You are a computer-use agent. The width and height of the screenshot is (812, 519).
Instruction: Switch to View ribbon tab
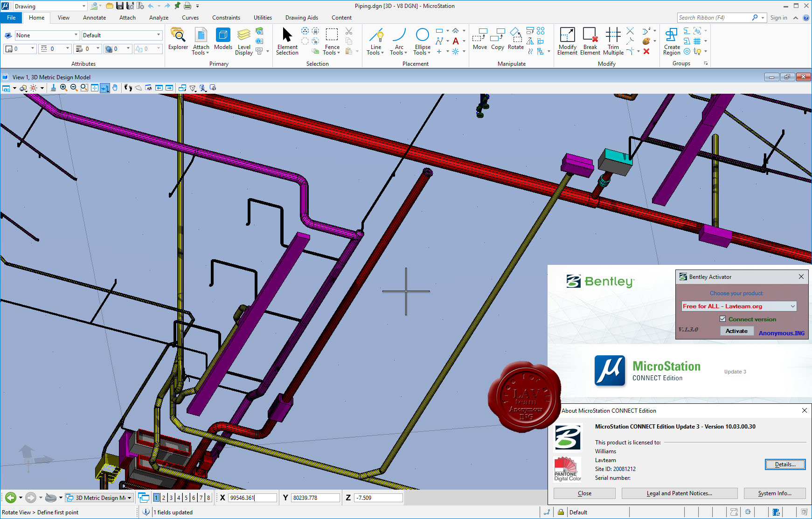tap(63, 17)
